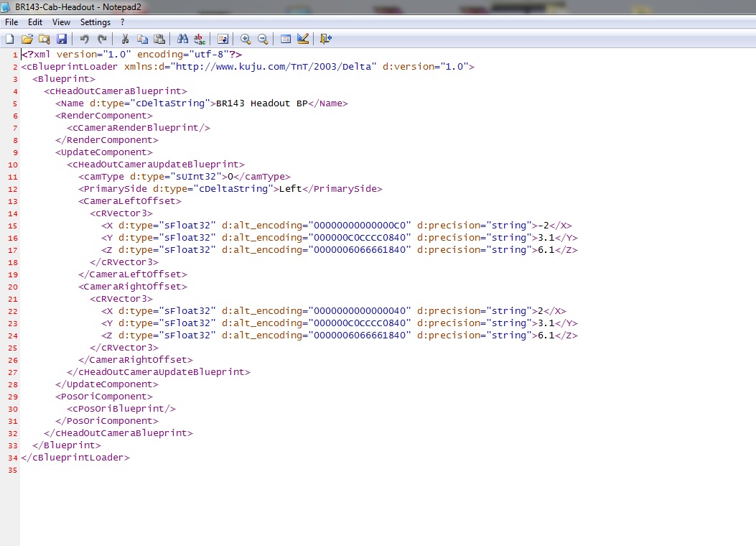
Task: Zoom out with the magnifier minus icon
Action: click(263, 39)
